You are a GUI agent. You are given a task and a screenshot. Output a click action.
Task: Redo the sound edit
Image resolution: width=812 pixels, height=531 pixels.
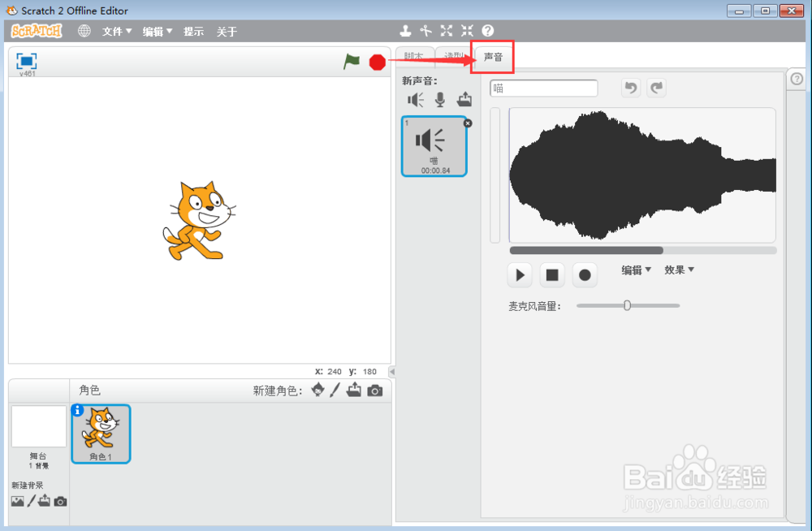coord(657,88)
